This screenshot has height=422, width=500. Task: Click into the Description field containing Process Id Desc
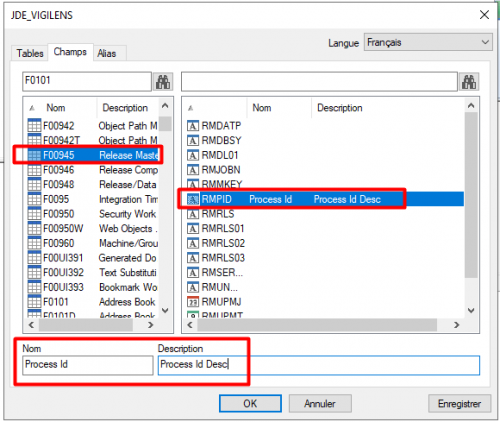point(319,365)
